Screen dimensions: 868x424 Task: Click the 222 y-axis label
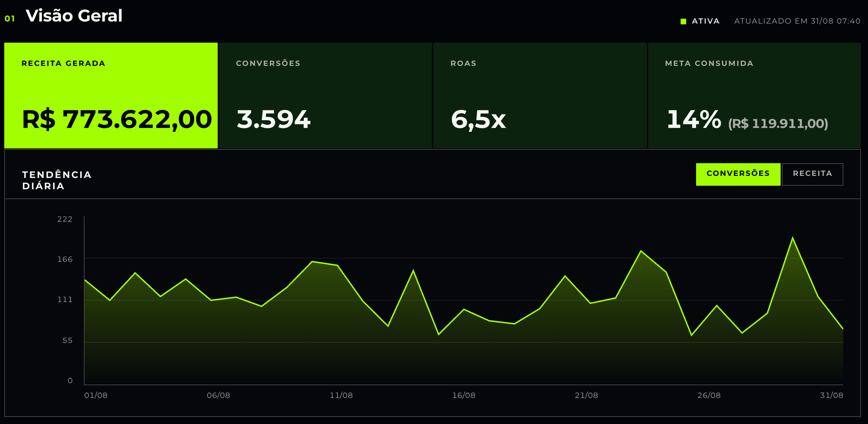click(x=65, y=219)
